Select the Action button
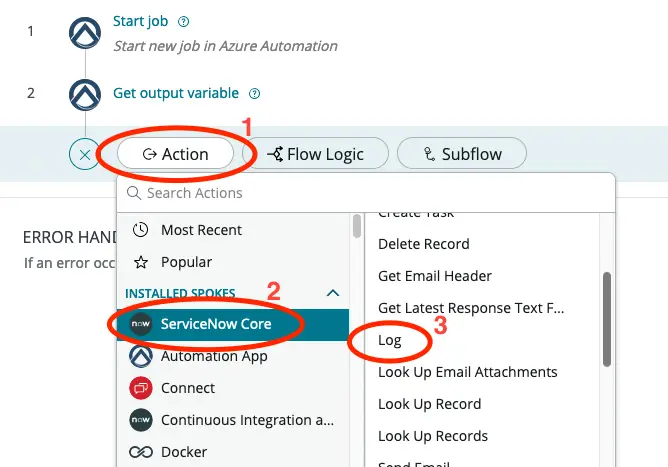Image resolution: width=668 pixels, height=467 pixels. pyautogui.click(x=176, y=154)
